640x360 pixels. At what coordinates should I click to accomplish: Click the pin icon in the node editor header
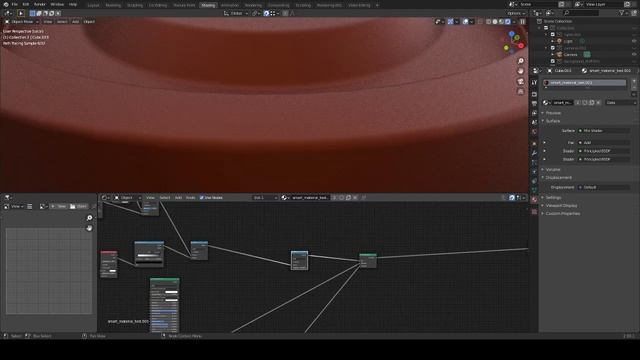tap(364, 198)
